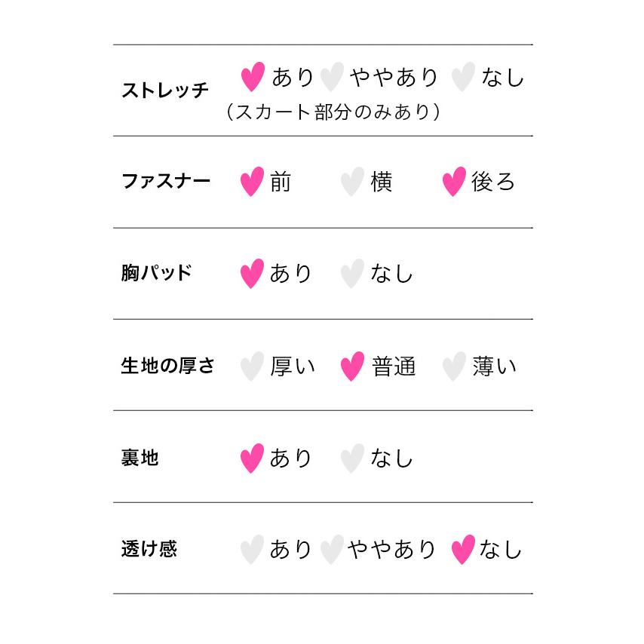Image resolution: width=644 pixels, height=644 pixels.
Task: Choose pink heart for 生地の厚さ 普通
Action: pyautogui.click(x=352, y=366)
